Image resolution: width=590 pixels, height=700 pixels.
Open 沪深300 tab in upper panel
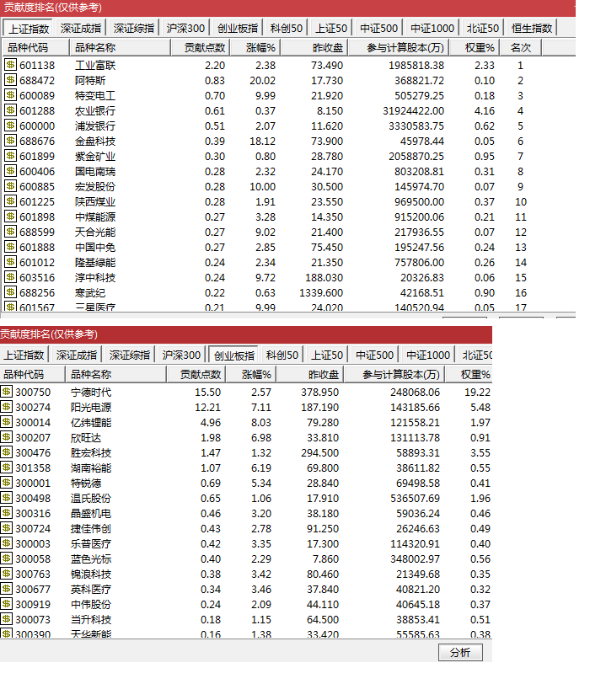[185, 28]
